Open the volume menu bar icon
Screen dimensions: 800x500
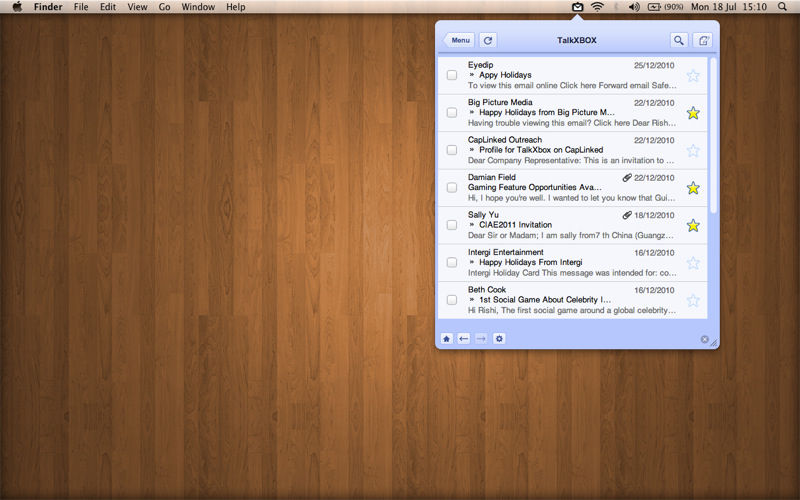(634, 7)
